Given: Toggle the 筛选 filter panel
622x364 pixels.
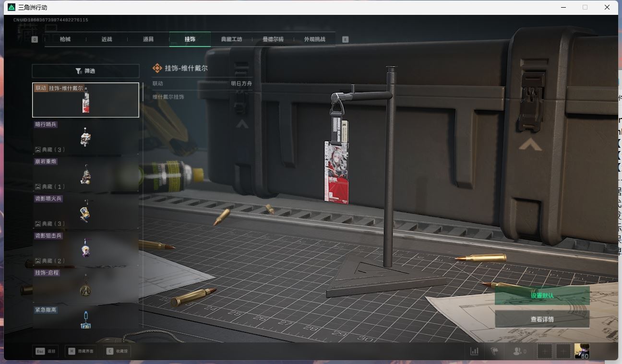Looking at the screenshot, I should pyautogui.click(x=85, y=70).
